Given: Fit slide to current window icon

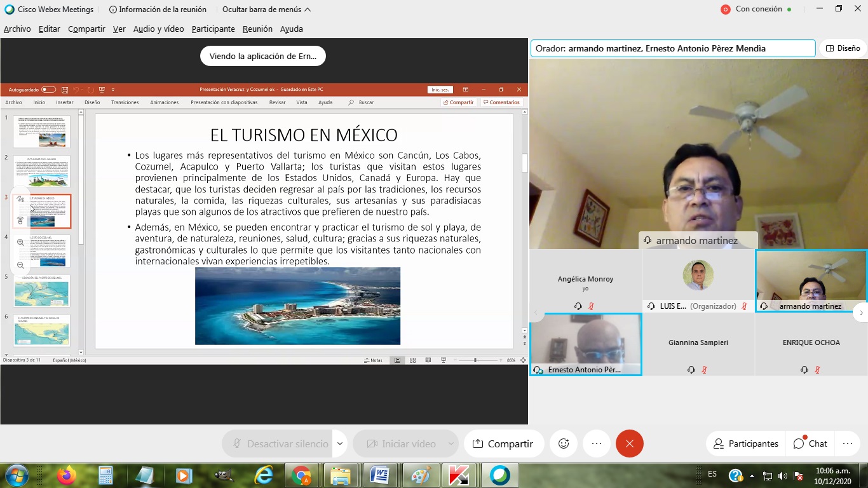Looking at the screenshot, I should (523, 360).
